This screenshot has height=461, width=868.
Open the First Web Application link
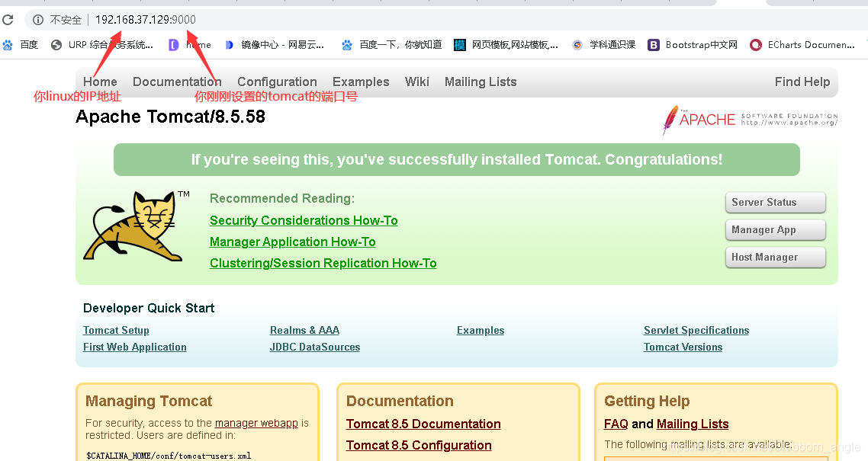tap(134, 347)
